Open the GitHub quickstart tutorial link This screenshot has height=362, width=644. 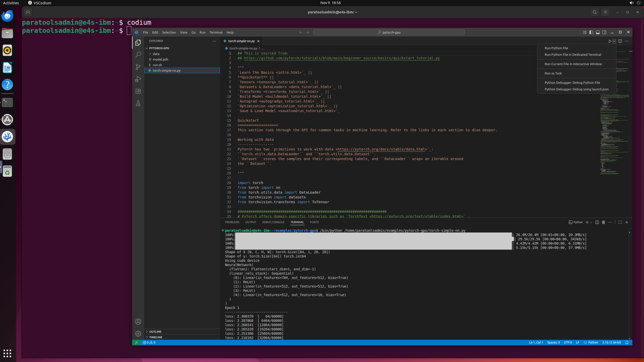pos(341,58)
